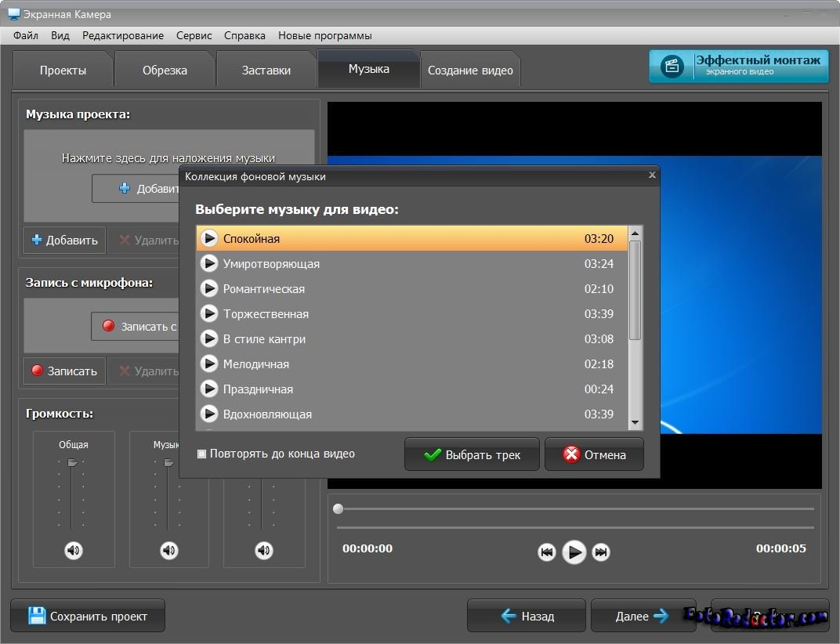The height and width of the screenshot is (644, 840).
Task: Preview the Праздничная track play icon
Action: (209, 389)
